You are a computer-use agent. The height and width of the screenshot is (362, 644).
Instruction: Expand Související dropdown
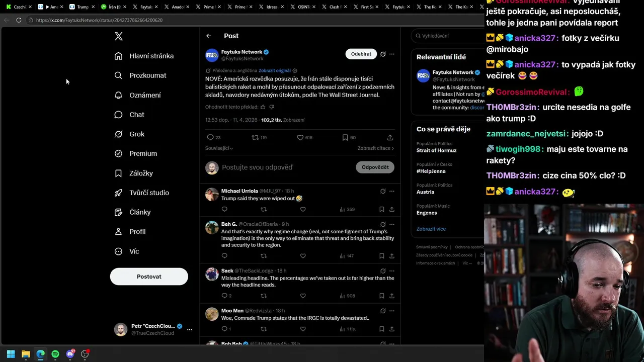tap(219, 148)
